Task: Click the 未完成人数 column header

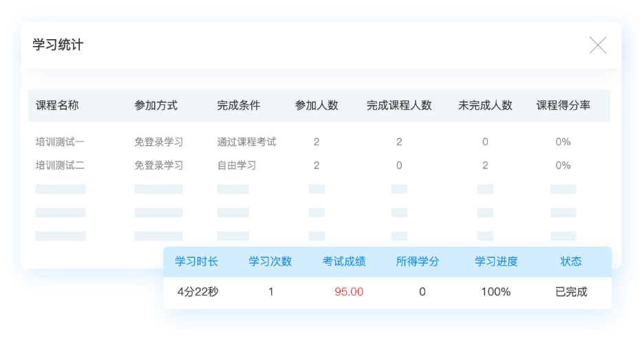Action: pos(485,106)
